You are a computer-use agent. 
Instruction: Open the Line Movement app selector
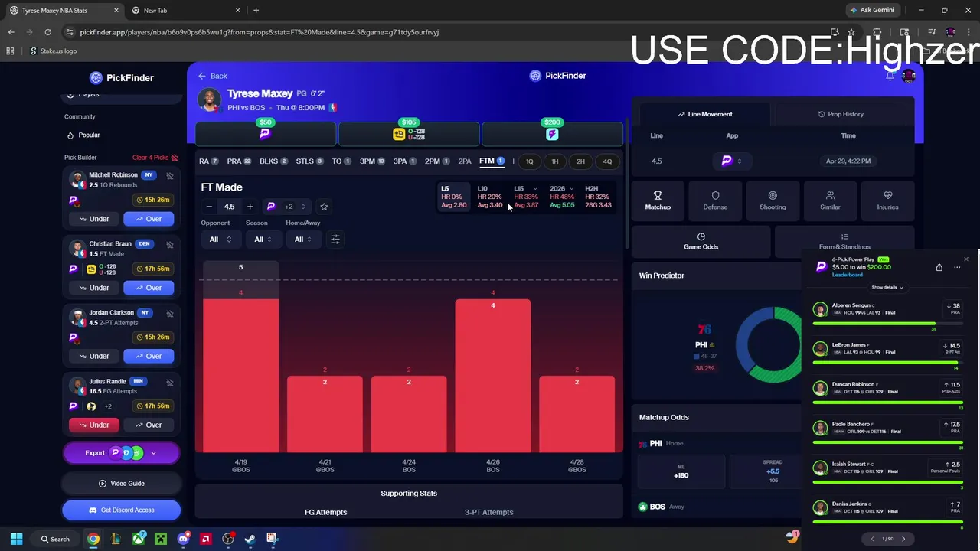732,161
